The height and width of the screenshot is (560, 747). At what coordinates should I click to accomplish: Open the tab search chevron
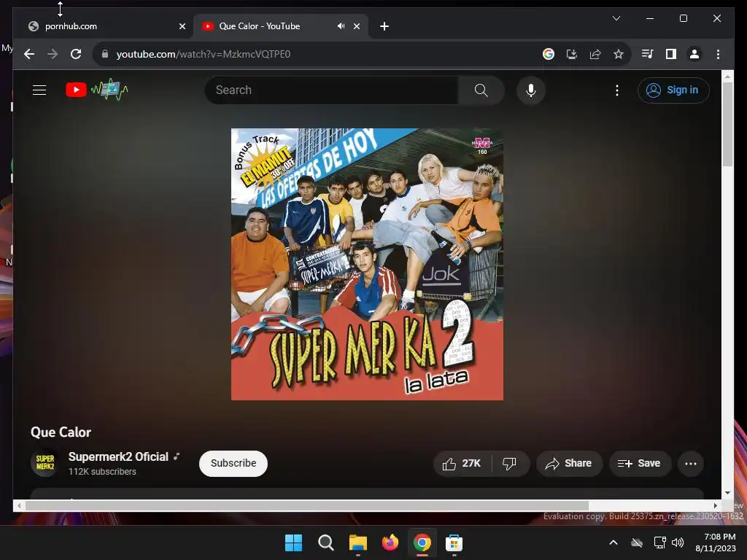pyautogui.click(x=616, y=18)
